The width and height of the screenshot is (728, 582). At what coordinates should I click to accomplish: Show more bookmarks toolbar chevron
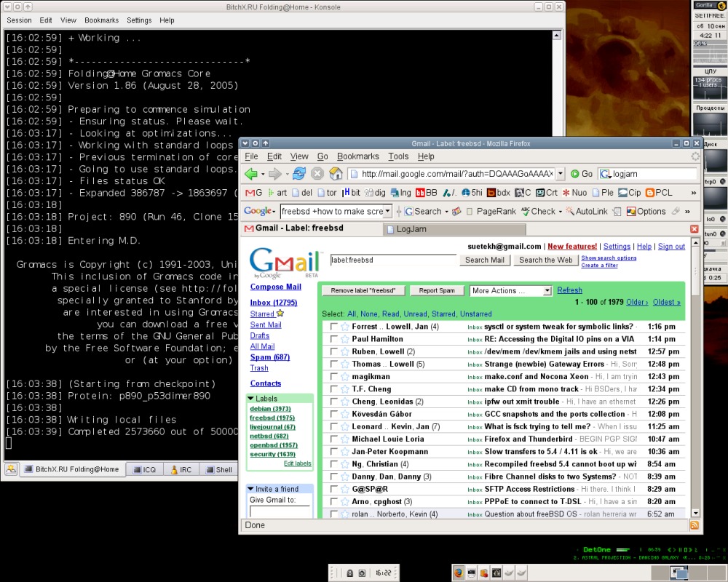[694, 193]
